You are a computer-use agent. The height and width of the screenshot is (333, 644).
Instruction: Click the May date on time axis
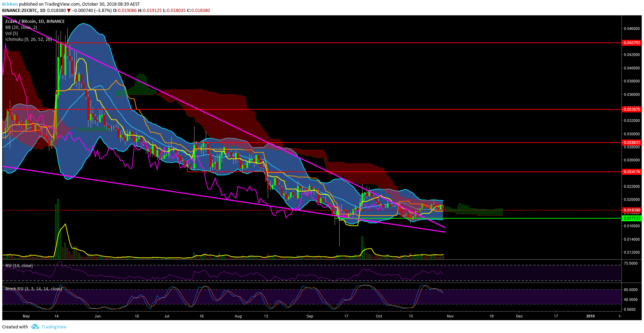(26, 316)
